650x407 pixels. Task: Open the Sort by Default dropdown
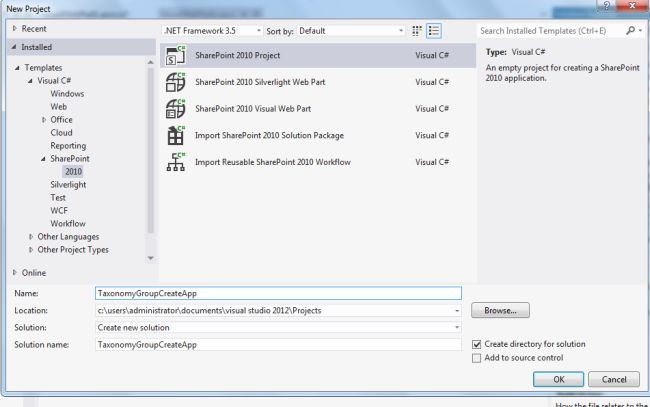coord(351,31)
